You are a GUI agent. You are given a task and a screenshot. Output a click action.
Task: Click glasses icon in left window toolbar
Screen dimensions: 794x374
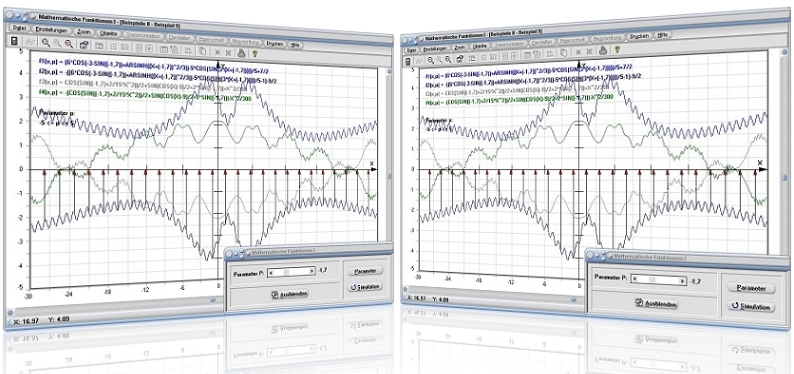pos(30,42)
